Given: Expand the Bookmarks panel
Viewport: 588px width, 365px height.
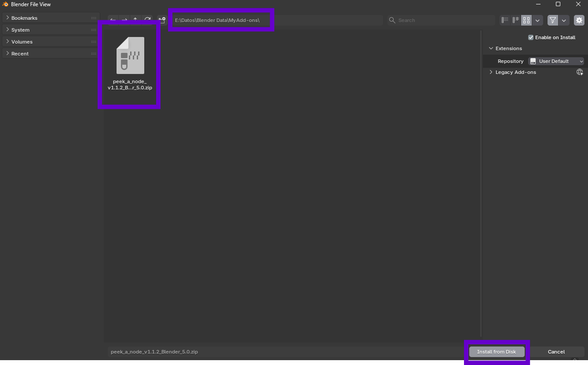Looking at the screenshot, I should tap(7, 18).
